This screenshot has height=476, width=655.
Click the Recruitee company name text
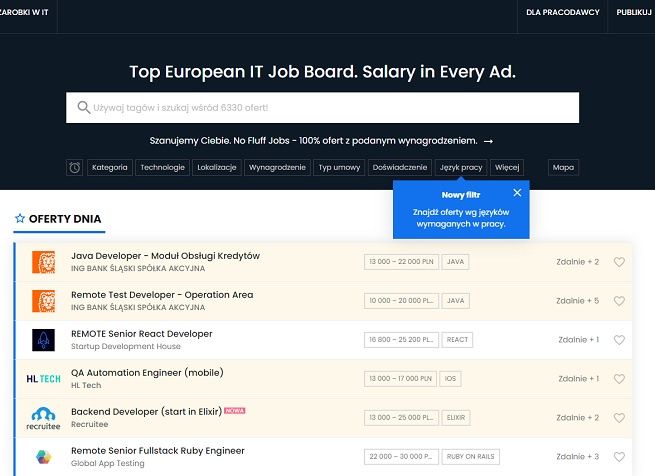click(x=89, y=424)
